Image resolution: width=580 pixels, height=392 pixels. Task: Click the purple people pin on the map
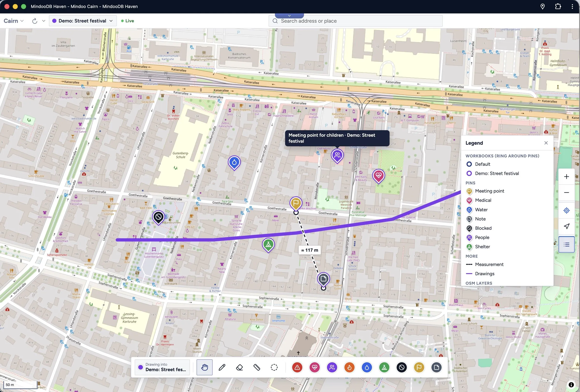point(337,156)
